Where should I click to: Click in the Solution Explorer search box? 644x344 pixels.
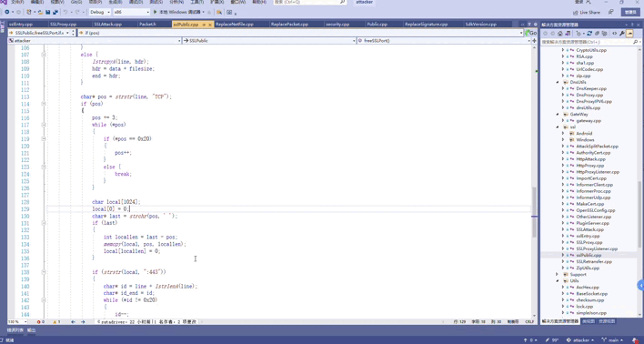coord(586,42)
